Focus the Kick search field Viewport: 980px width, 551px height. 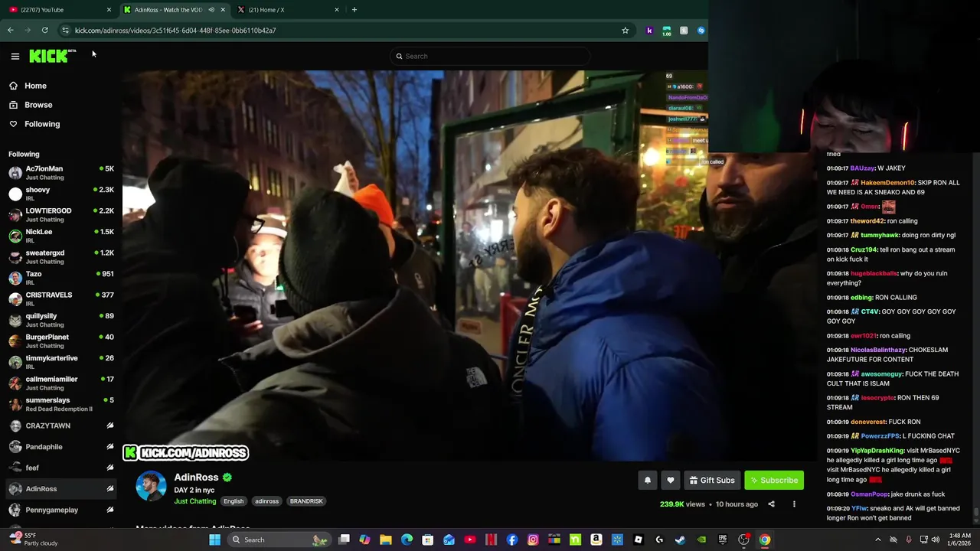coord(490,56)
